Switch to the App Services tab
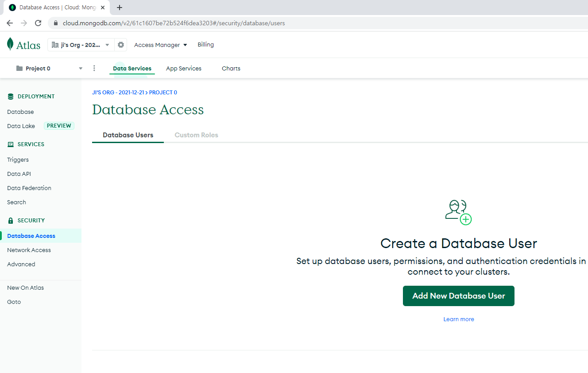This screenshot has height=373, width=588. (184, 68)
